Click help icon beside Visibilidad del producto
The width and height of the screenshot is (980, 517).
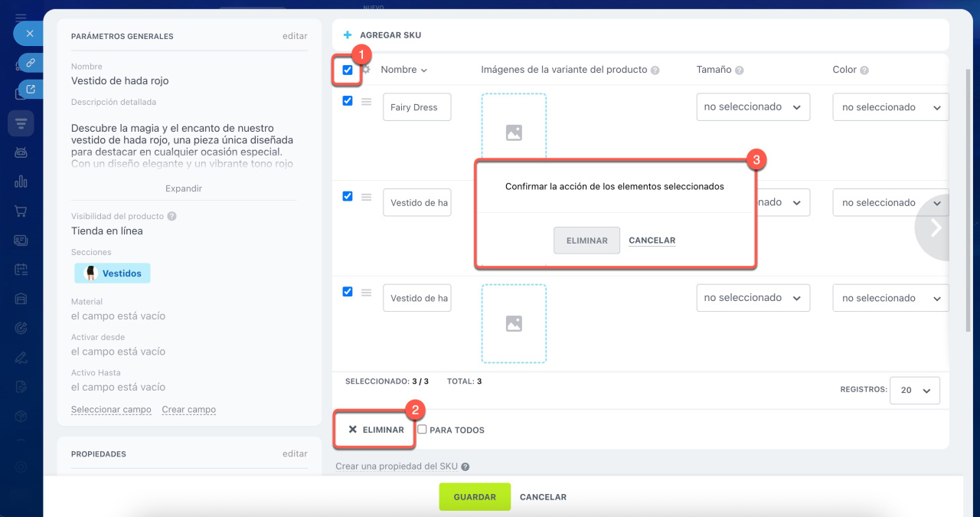[x=171, y=216]
